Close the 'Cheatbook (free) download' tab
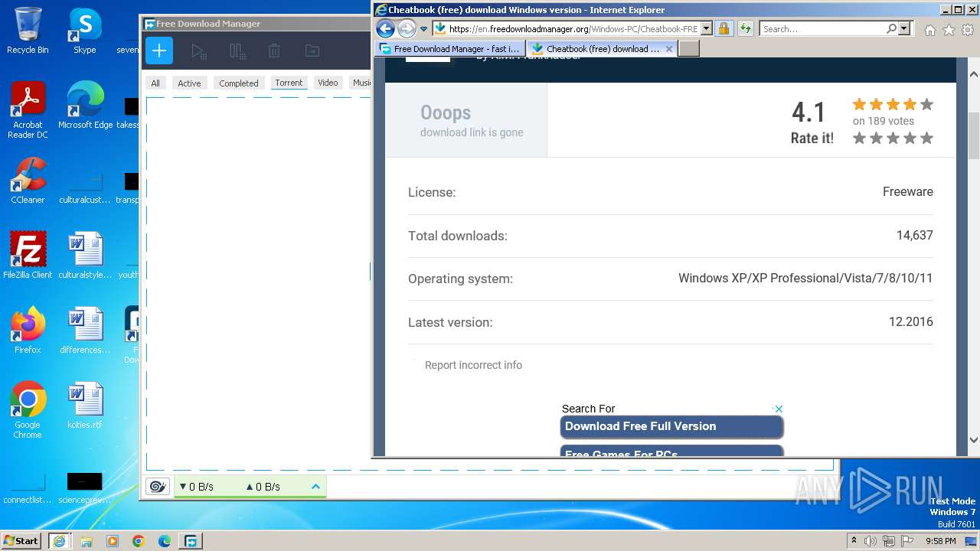 point(668,48)
